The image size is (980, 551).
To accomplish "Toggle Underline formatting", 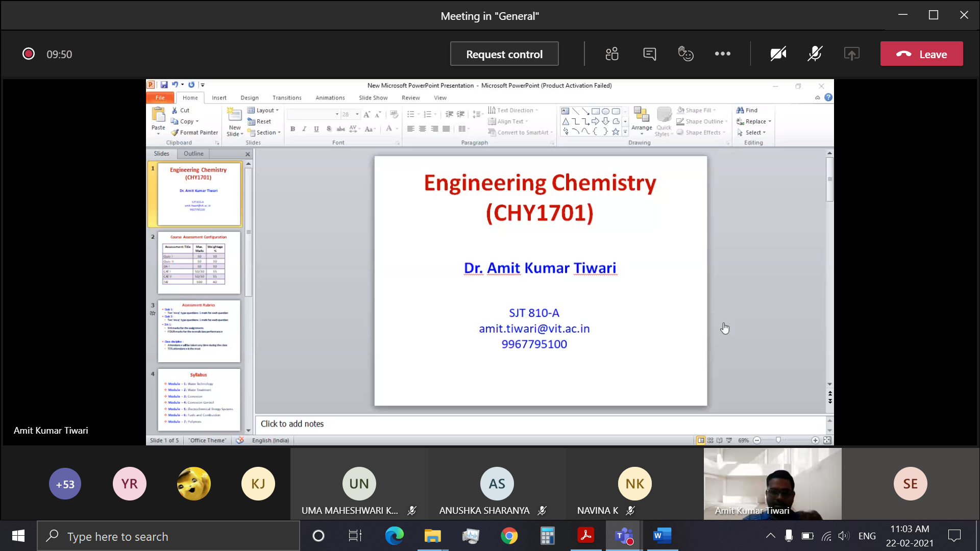I will (x=316, y=129).
